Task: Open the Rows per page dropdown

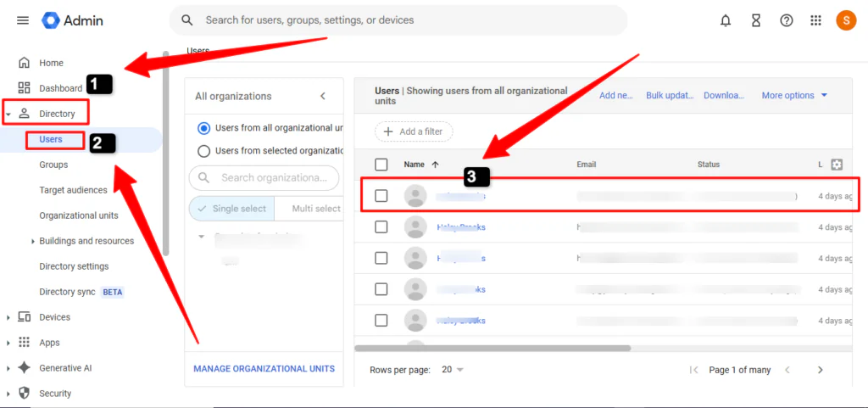Action: 453,370
